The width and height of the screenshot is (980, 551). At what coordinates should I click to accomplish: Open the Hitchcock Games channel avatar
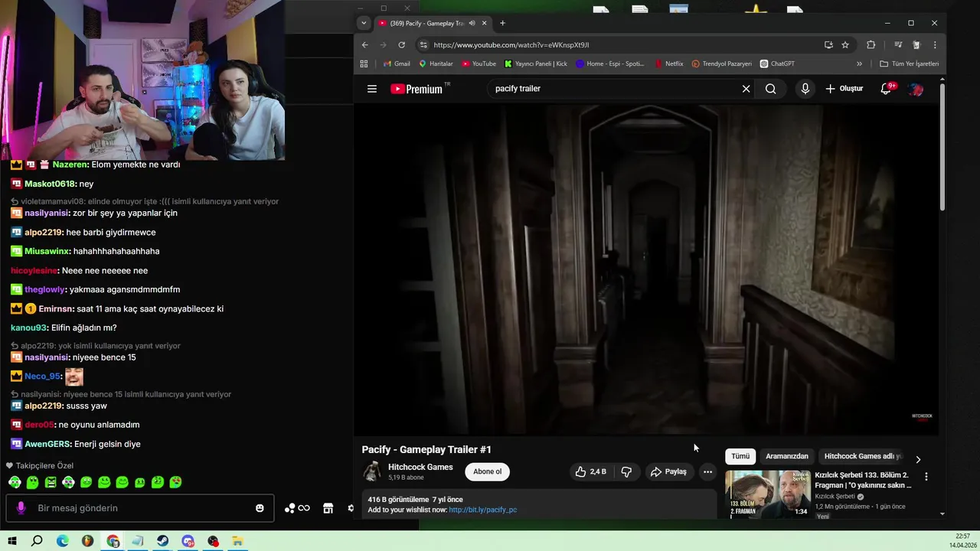pos(372,471)
